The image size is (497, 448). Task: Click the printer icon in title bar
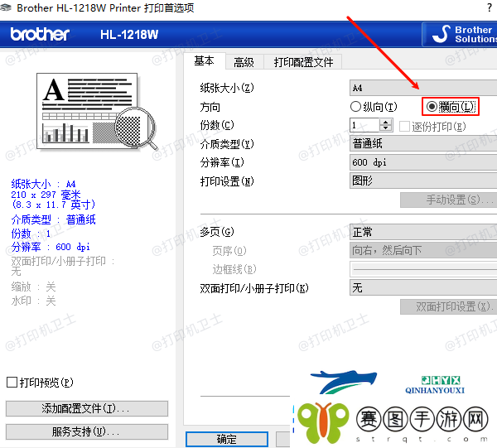(6, 7)
